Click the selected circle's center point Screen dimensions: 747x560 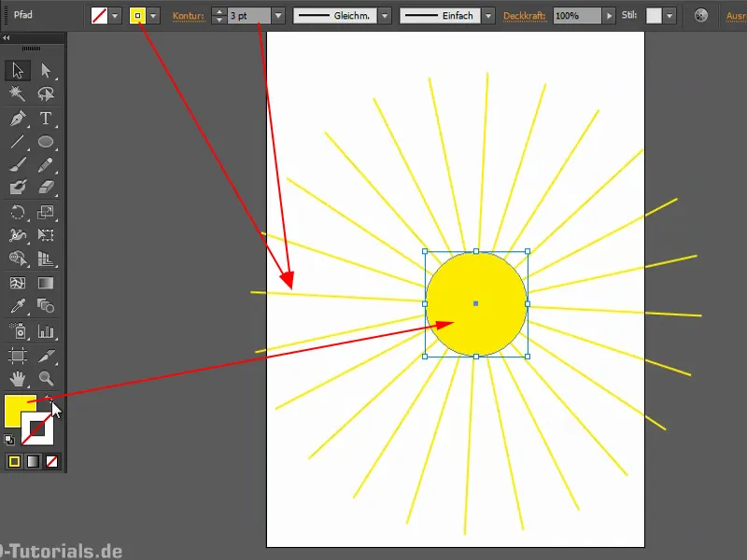tap(475, 303)
